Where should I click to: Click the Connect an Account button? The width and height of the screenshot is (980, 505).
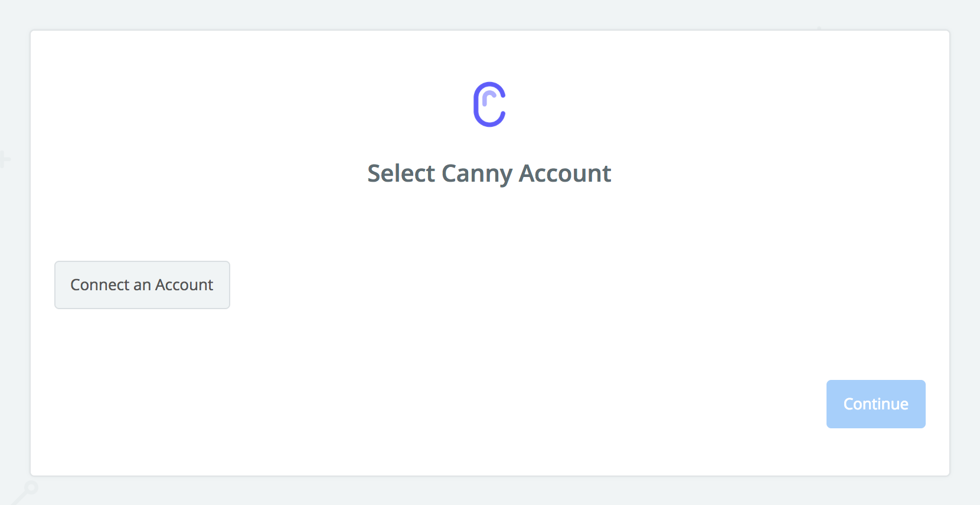pyautogui.click(x=142, y=285)
